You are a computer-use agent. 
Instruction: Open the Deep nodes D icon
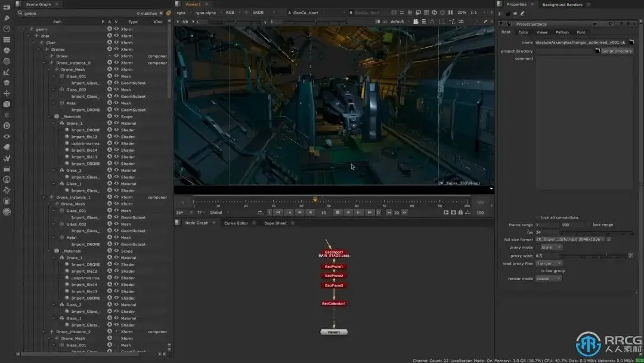tap(7, 126)
